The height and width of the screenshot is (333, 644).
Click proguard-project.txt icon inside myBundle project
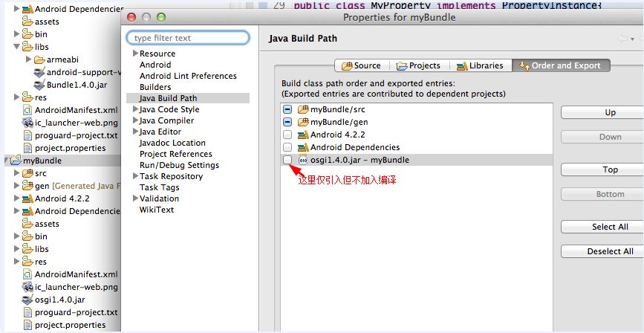click(27, 312)
